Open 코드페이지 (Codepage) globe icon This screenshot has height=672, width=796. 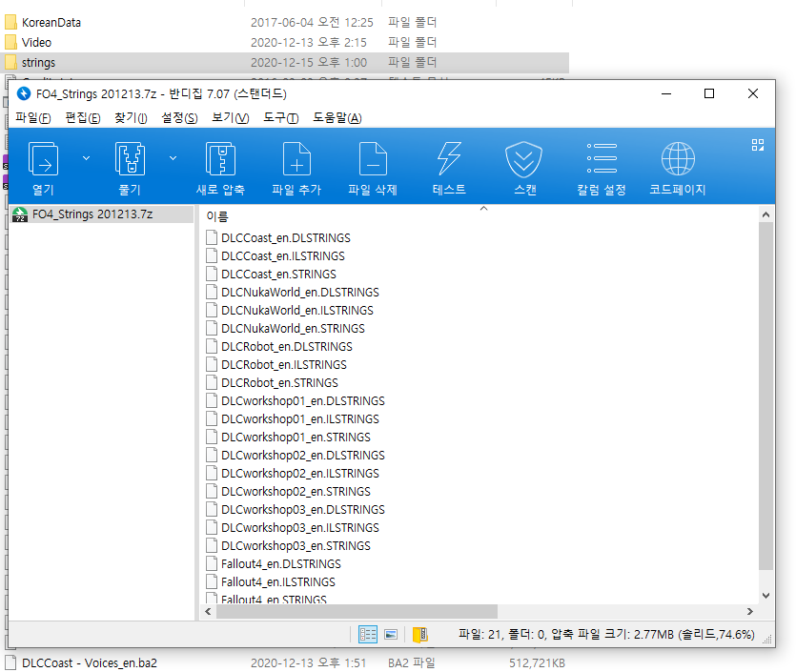(678, 159)
